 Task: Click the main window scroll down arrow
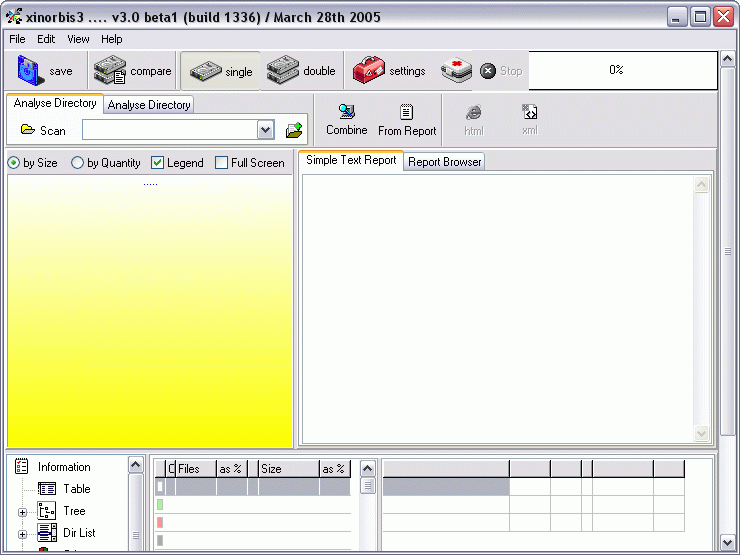(x=727, y=542)
